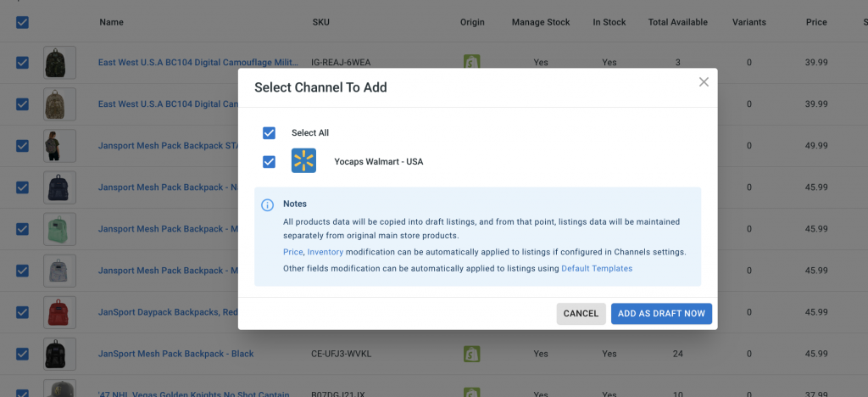
Task: Sort by the Name column header
Action: [111, 22]
